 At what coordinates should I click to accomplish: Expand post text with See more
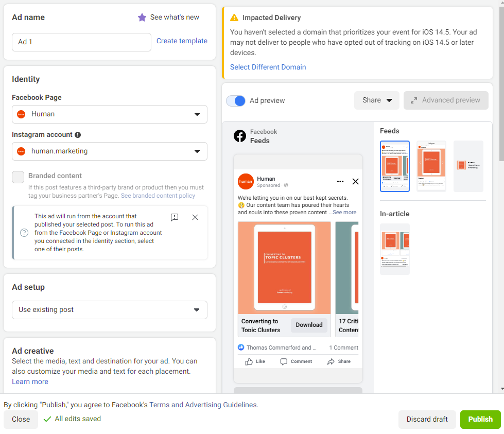click(344, 212)
